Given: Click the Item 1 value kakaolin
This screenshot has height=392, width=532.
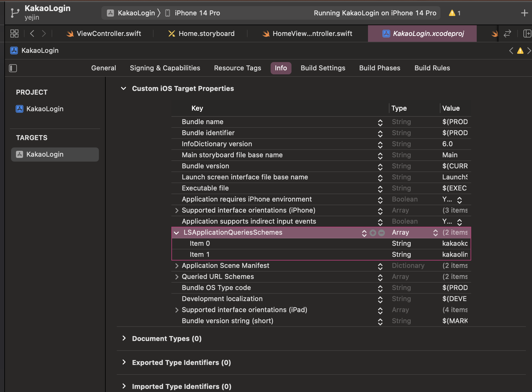Looking at the screenshot, I should tap(455, 254).
